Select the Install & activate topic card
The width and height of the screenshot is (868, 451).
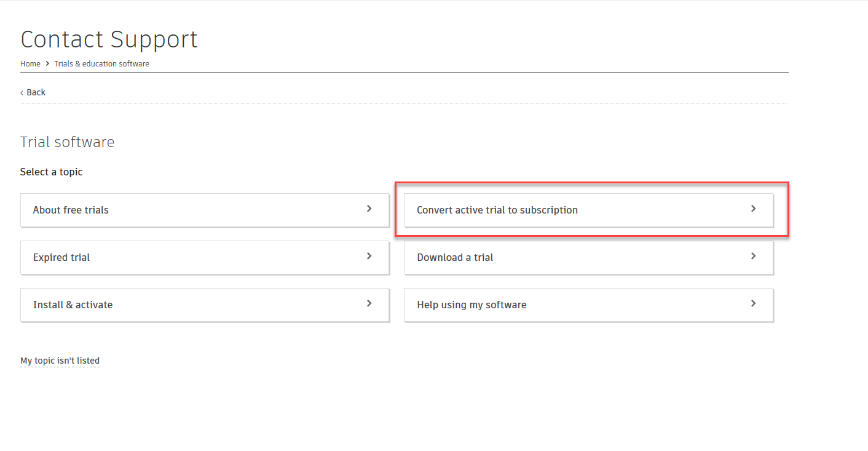click(x=205, y=304)
